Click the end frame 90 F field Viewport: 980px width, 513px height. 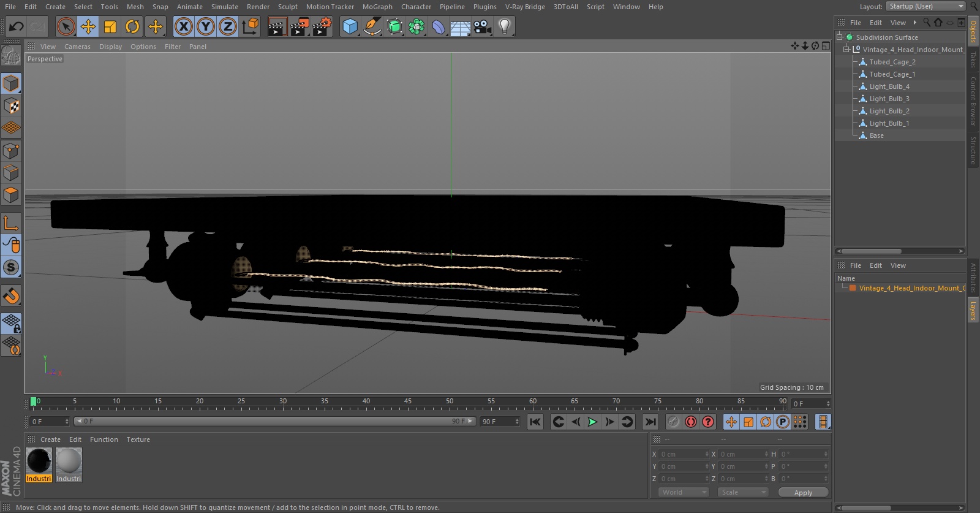point(500,421)
